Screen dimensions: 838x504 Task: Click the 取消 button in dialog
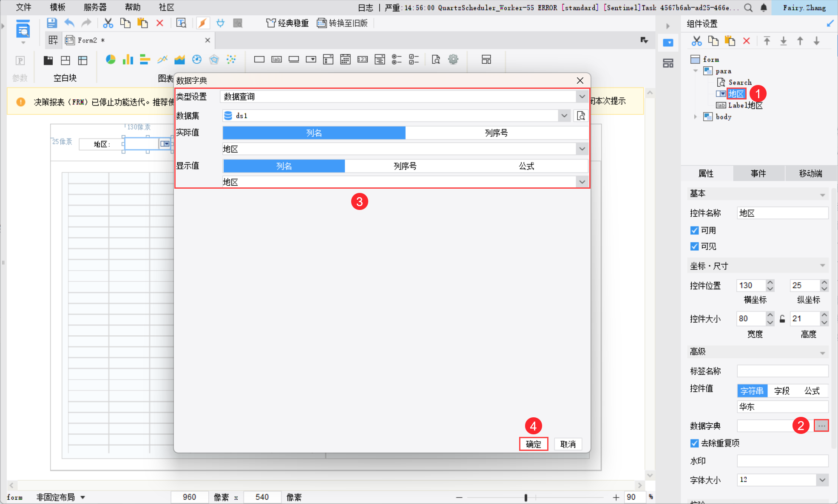pos(568,444)
